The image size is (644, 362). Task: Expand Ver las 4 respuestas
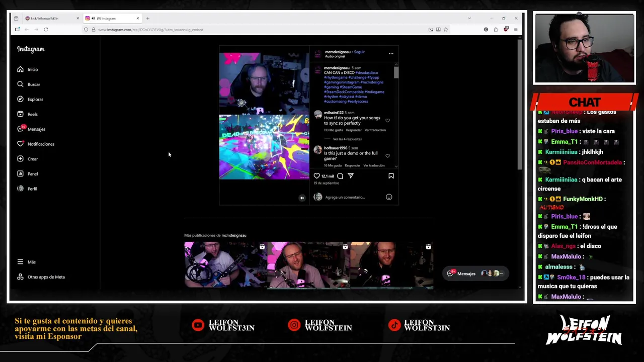tap(347, 139)
